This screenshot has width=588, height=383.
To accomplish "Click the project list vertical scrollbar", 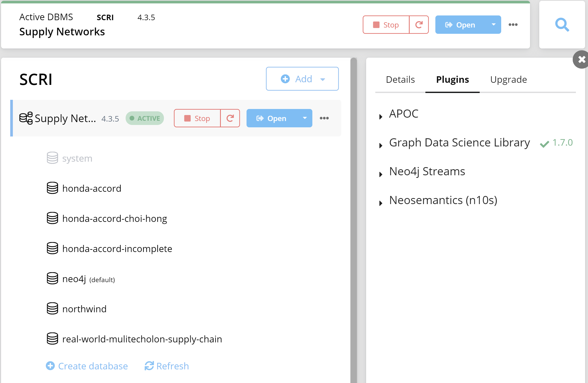I will [354, 220].
